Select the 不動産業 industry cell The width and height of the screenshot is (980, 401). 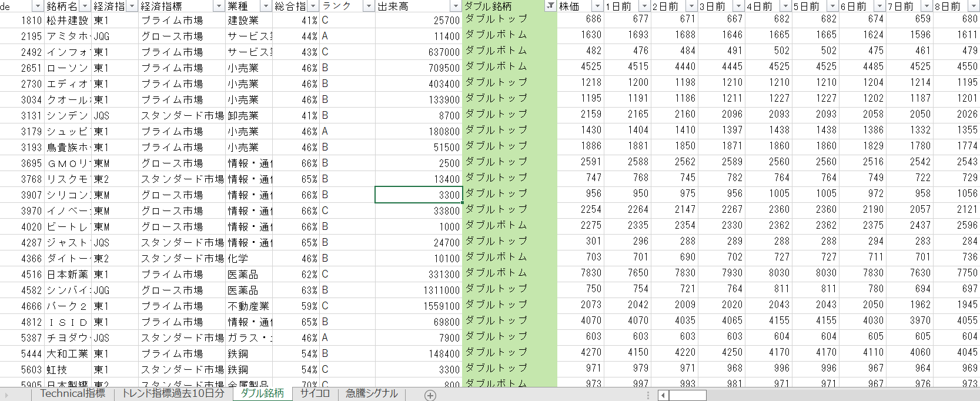point(249,306)
